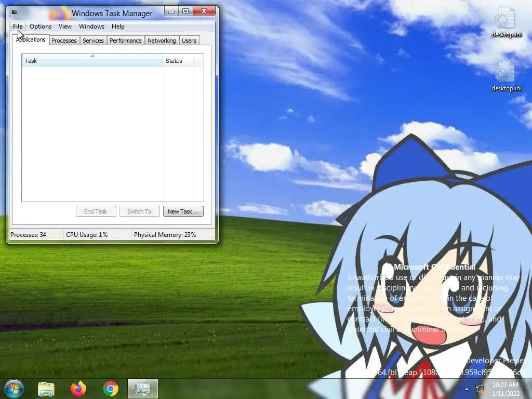Show hidden system tray icons
This screenshot has height=399, width=532.
coord(467,389)
